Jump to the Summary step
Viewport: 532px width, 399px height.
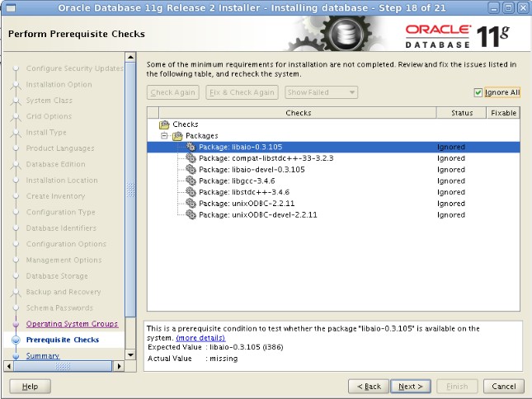tap(43, 355)
